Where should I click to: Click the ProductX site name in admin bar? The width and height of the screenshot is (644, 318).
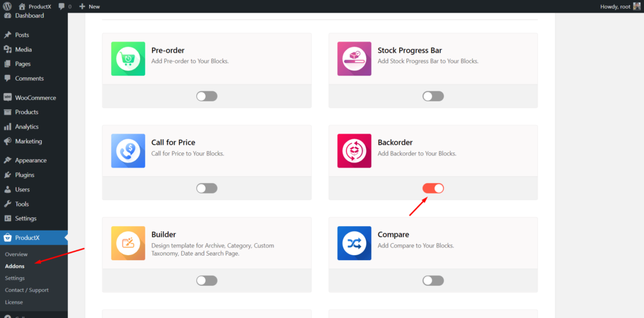point(40,6)
